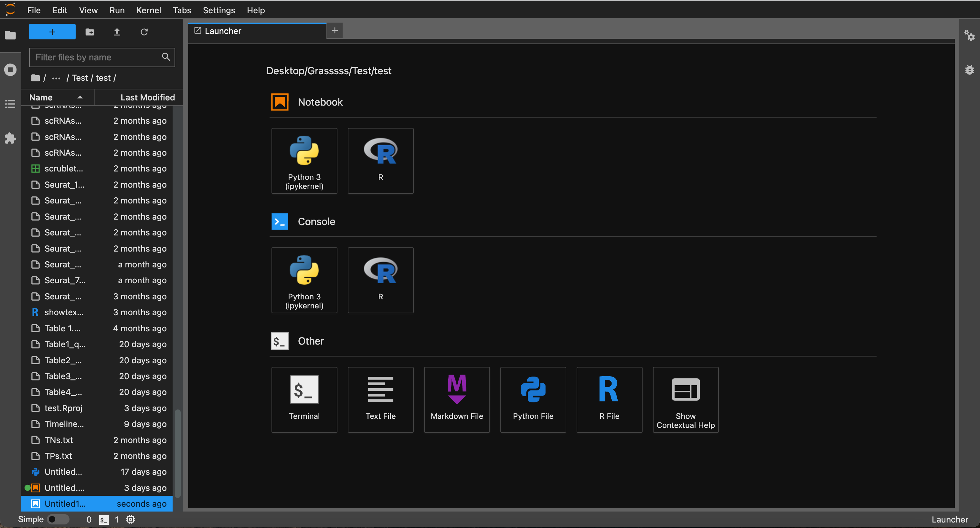The height and width of the screenshot is (528, 980).
Task: Create a new Markdown File
Action: tap(456, 399)
